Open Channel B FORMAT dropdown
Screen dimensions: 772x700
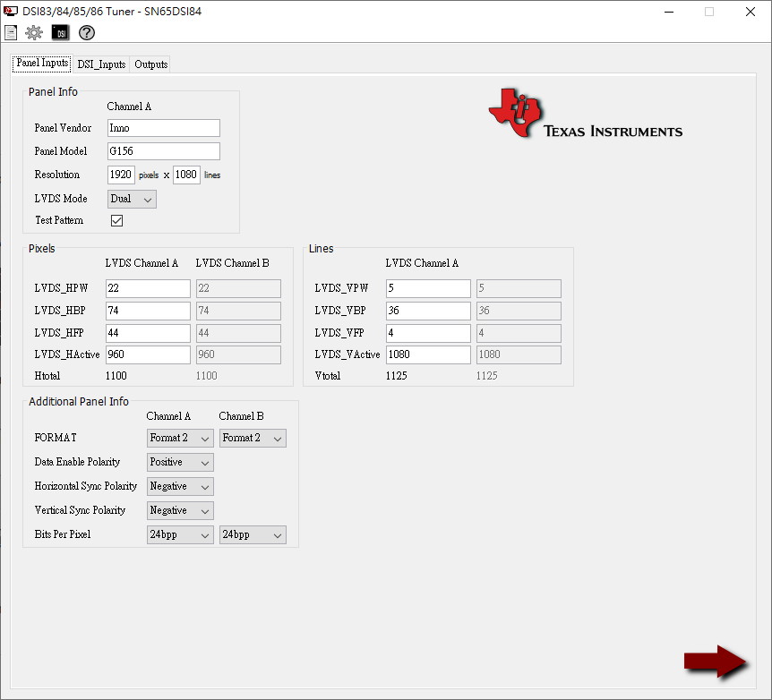click(253, 438)
